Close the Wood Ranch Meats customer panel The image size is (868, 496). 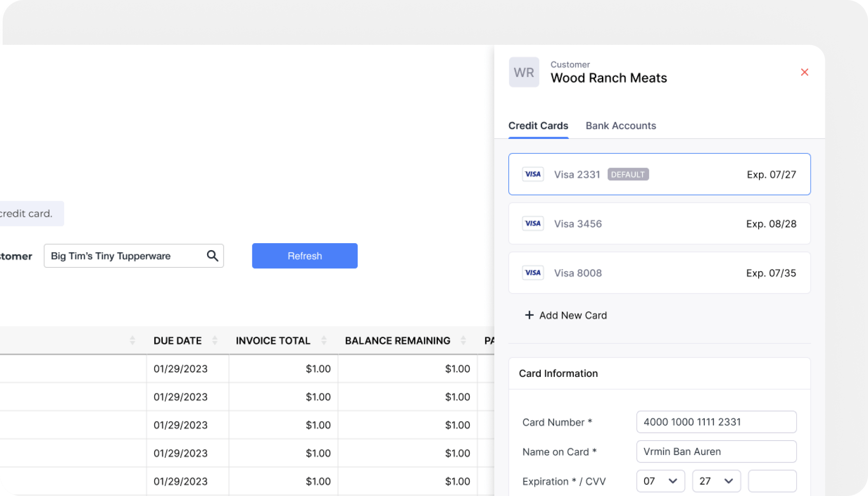(x=804, y=72)
